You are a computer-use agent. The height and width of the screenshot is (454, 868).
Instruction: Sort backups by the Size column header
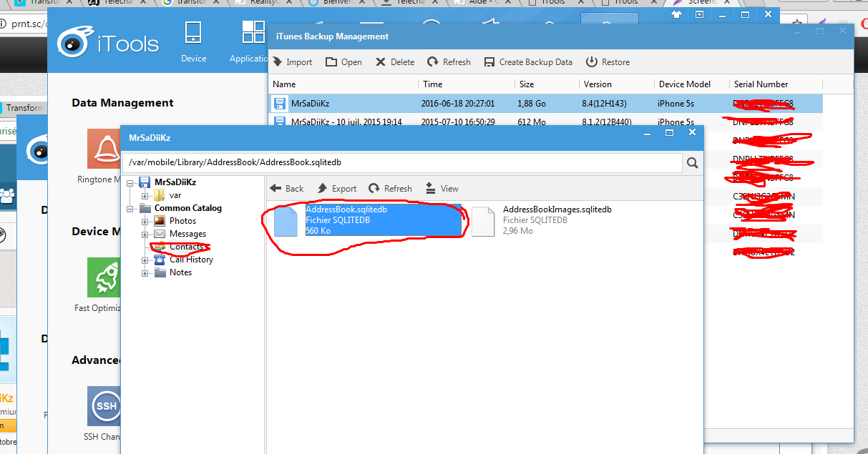(527, 84)
